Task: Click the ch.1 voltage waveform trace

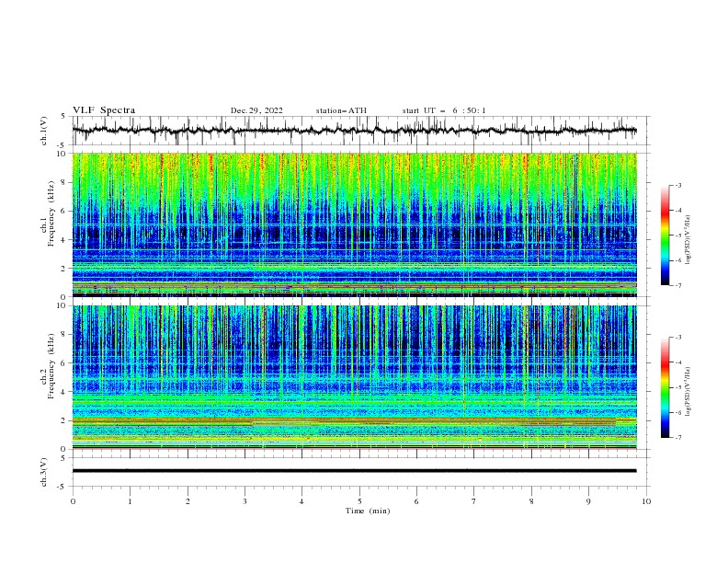Action: (x=354, y=131)
